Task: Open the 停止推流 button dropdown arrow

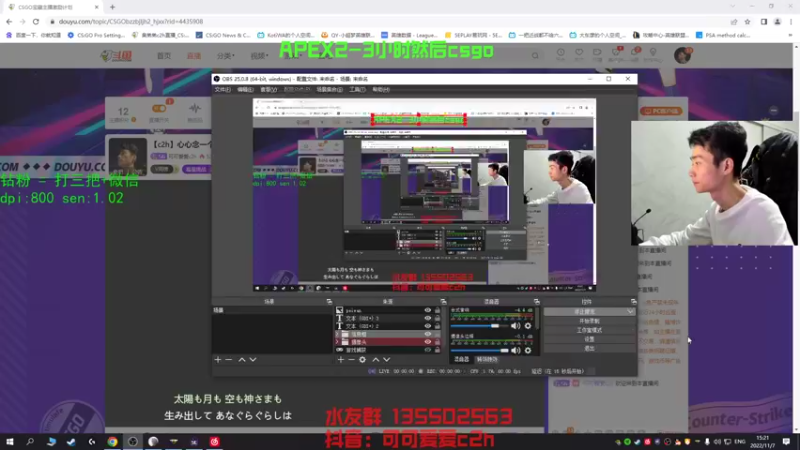Action: (x=630, y=312)
